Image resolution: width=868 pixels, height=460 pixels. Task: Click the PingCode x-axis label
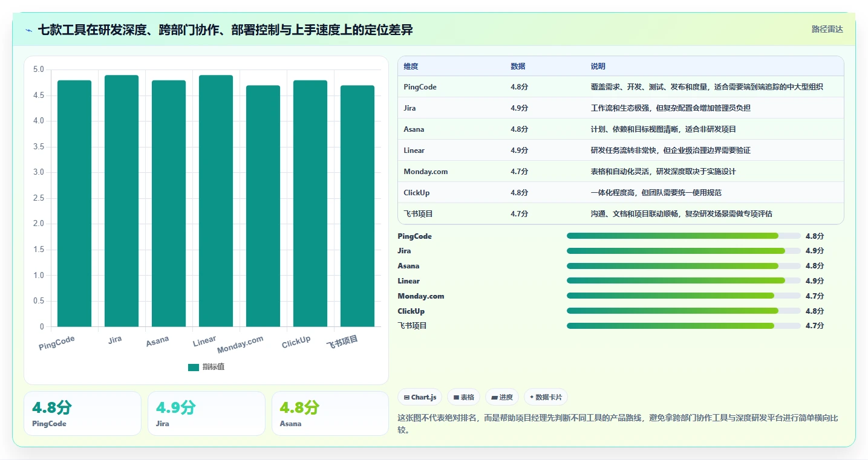coord(57,343)
